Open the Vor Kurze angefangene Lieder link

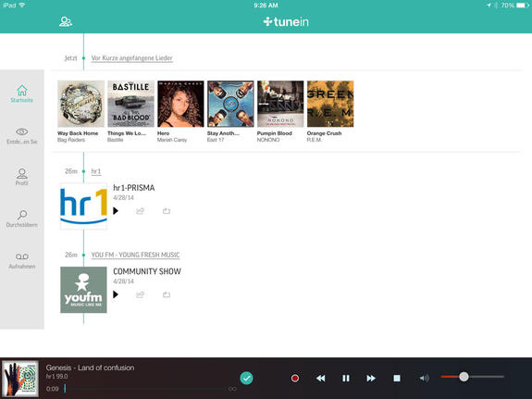tap(132, 58)
